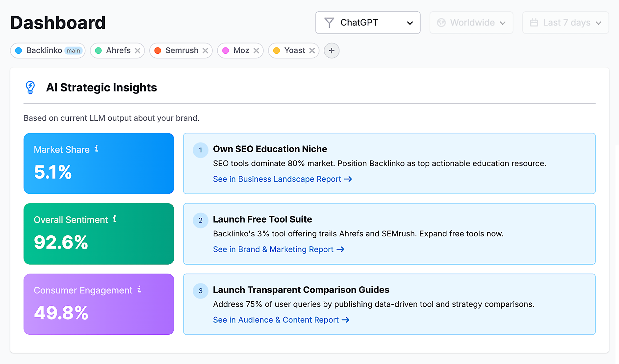This screenshot has height=364, width=619.
Task: Click the pink Moz color dot
Action: coord(226,50)
